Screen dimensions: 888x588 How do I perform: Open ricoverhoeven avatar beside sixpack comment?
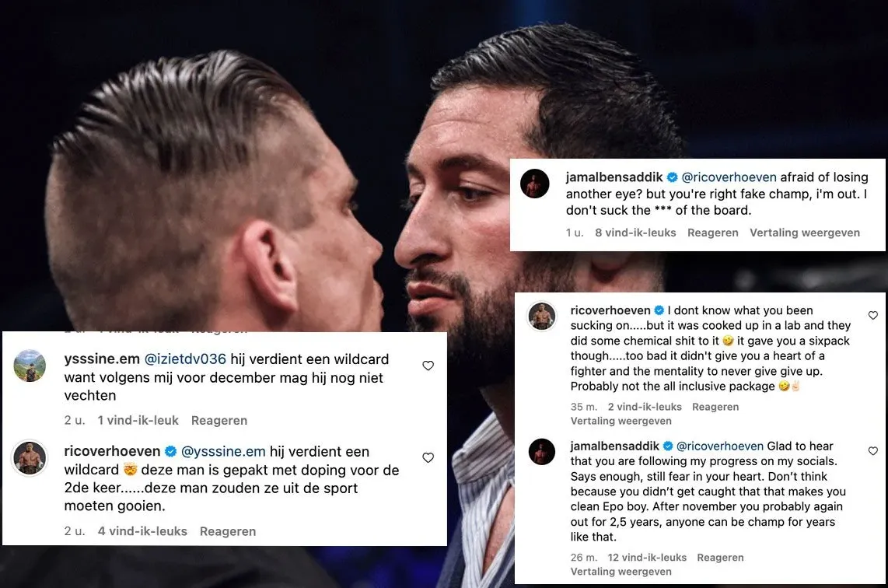tap(542, 316)
